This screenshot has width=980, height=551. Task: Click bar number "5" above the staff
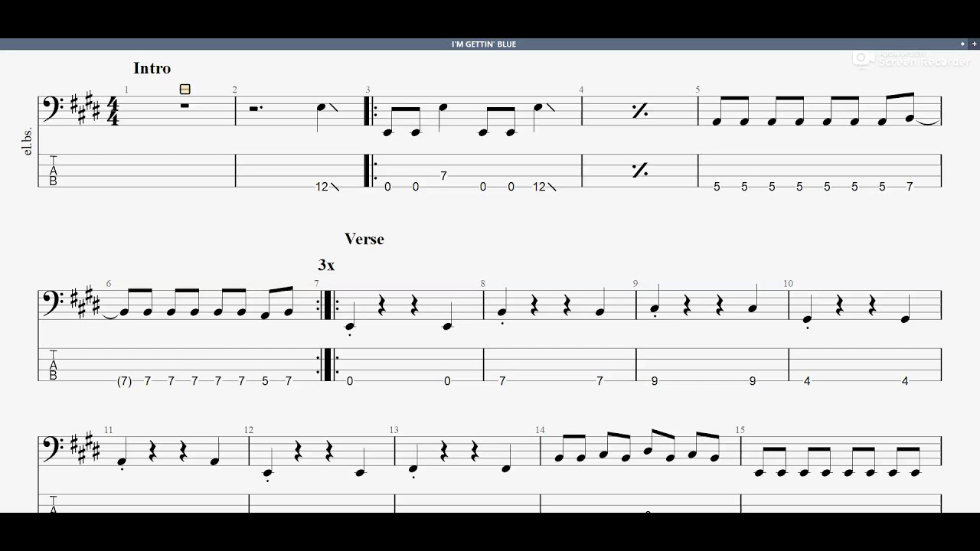(x=697, y=90)
